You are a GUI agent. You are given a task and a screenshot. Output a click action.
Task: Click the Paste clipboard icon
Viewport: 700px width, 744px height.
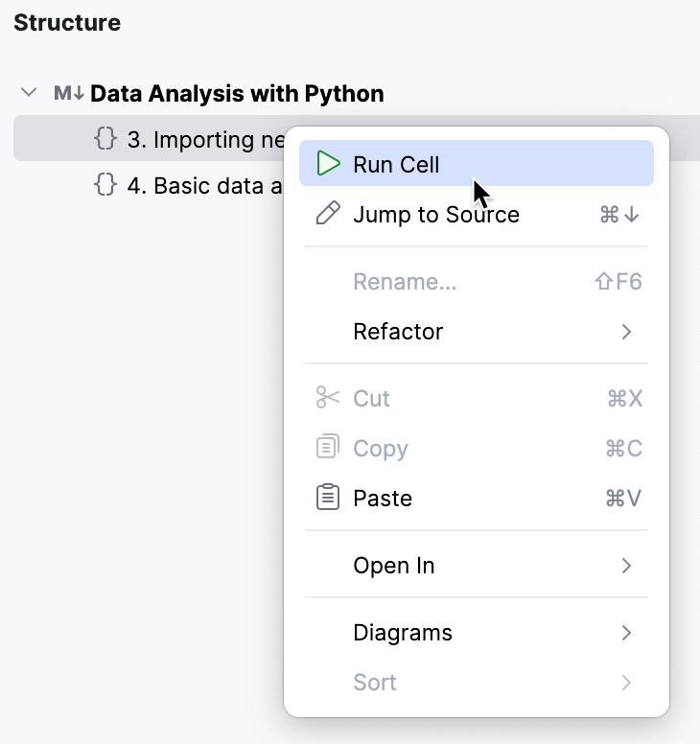click(x=328, y=498)
